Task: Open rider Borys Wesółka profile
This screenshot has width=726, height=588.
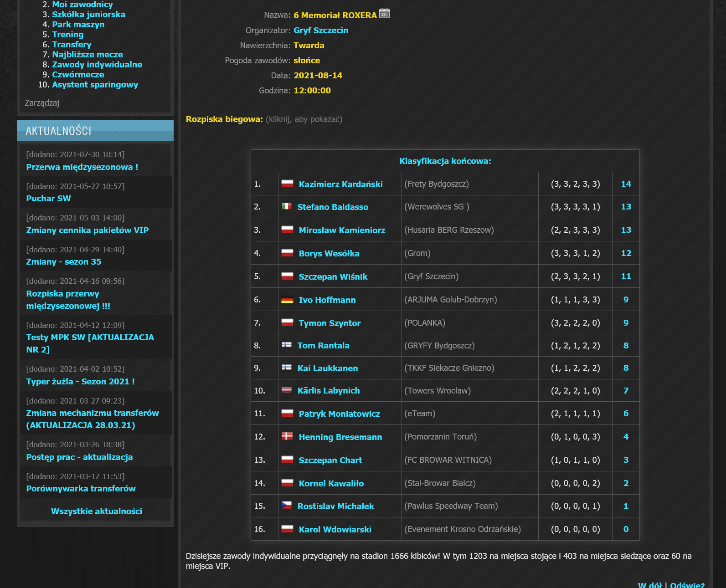Action: pos(329,254)
